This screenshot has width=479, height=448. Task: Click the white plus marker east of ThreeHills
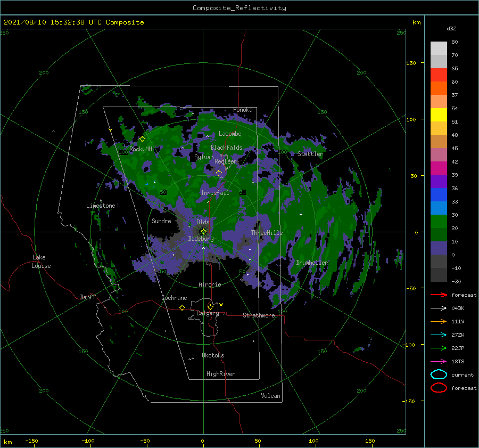click(301, 214)
